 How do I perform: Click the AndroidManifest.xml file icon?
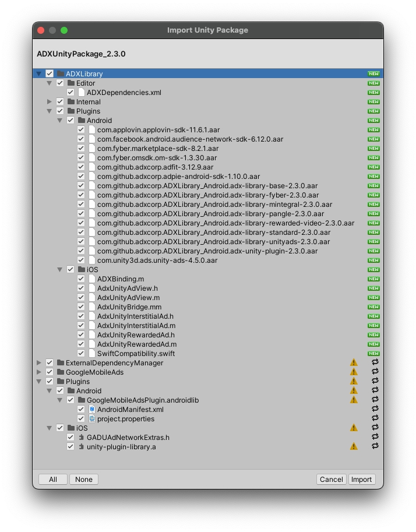point(92,410)
